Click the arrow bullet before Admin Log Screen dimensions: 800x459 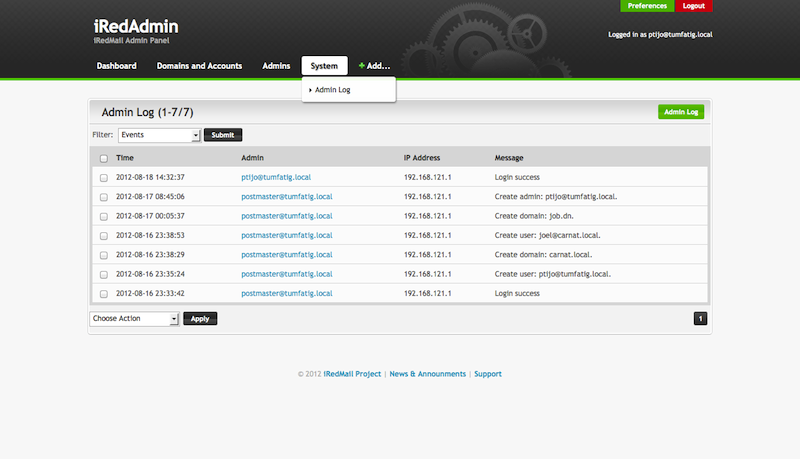[x=310, y=90]
